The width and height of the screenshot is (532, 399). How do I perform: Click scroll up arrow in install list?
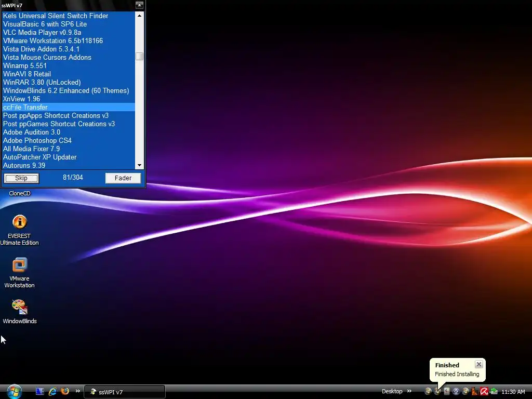139,16
